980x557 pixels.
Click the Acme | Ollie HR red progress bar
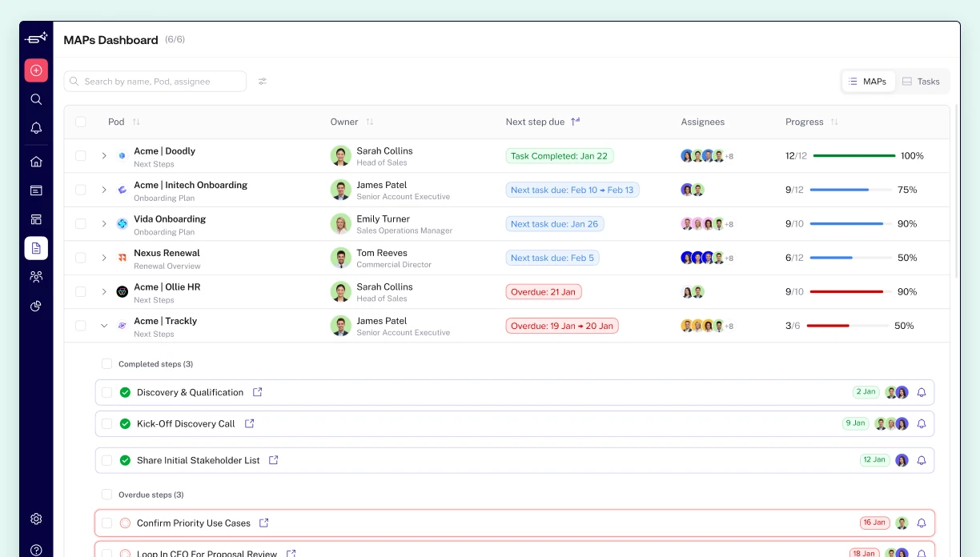click(851, 292)
